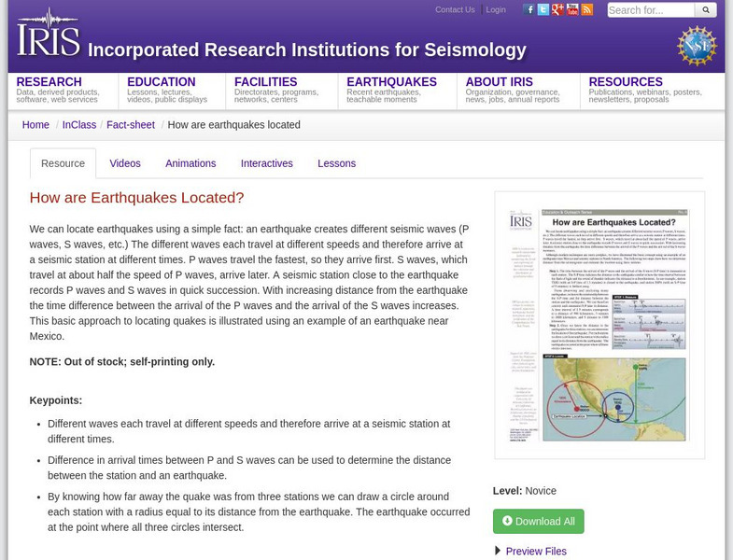The image size is (733, 560).
Task: Open the Earthquakes navigation menu
Action: (x=391, y=82)
